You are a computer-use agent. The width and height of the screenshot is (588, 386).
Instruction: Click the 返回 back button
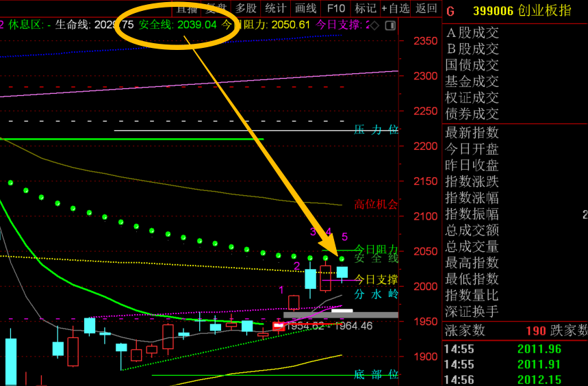point(426,8)
